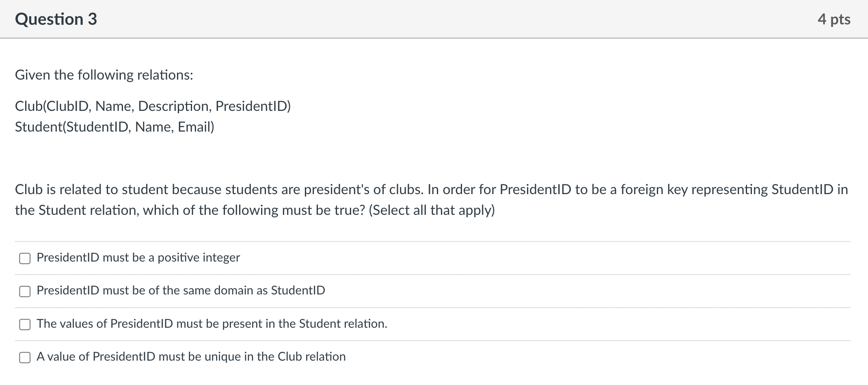Click the "PresidentID must be a positive integer" label

[x=138, y=257]
